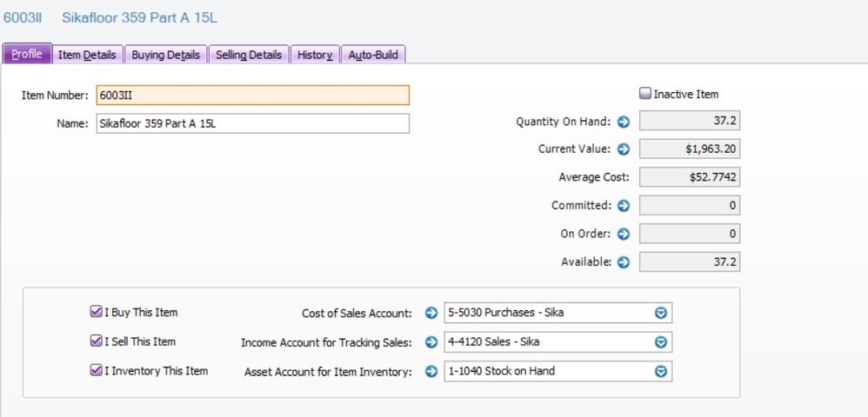Open the Auto-Build tab

[373, 55]
